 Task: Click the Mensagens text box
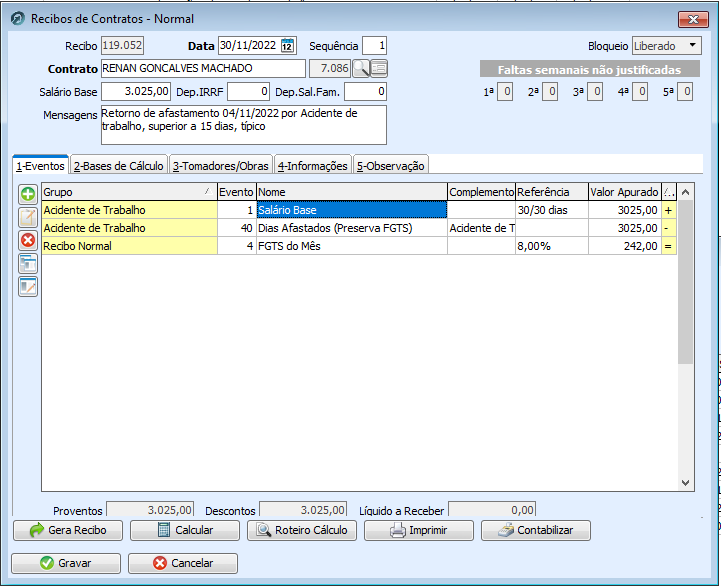[x=244, y=125]
